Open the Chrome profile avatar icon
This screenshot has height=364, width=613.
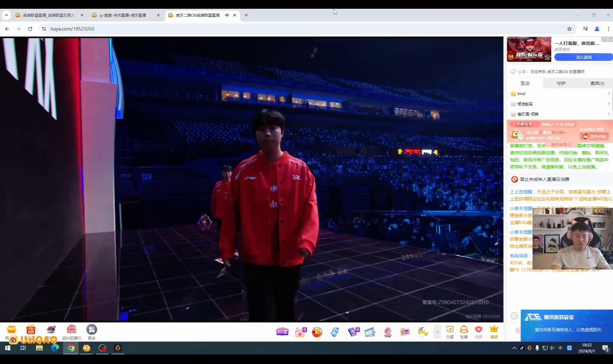coord(597,29)
